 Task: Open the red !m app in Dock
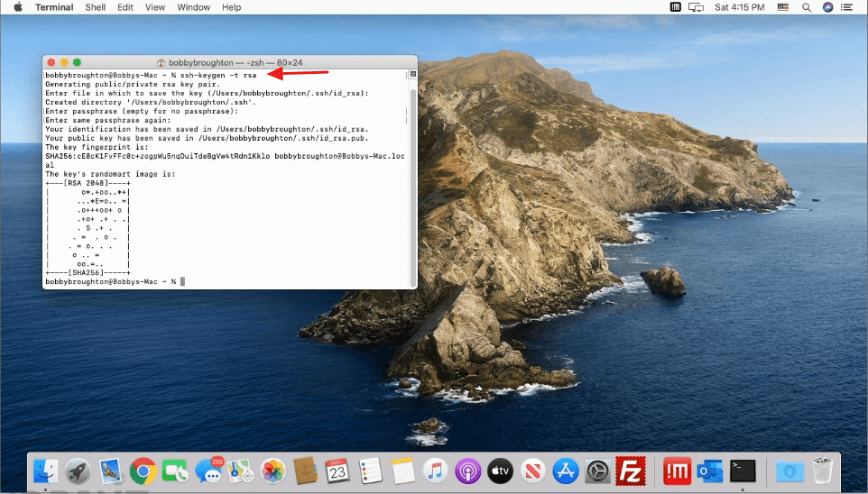677,471
